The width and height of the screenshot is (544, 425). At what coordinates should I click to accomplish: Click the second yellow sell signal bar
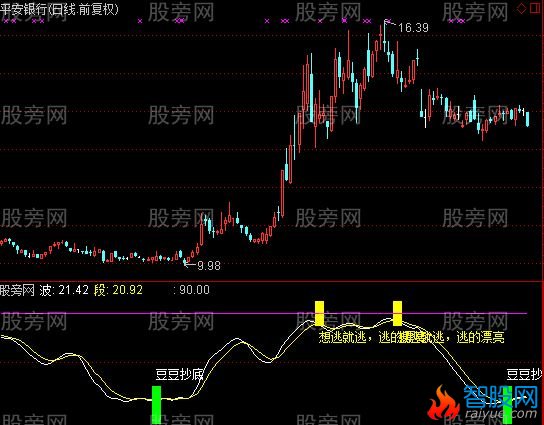coord(397,313)
